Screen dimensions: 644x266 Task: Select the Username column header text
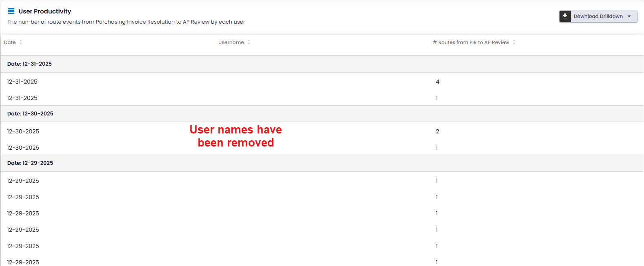(x=231, y=42)
